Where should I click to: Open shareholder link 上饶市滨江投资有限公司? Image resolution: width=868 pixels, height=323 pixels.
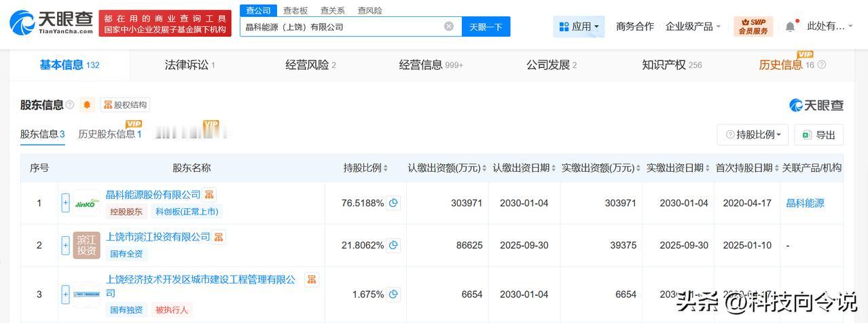[158, 237]
